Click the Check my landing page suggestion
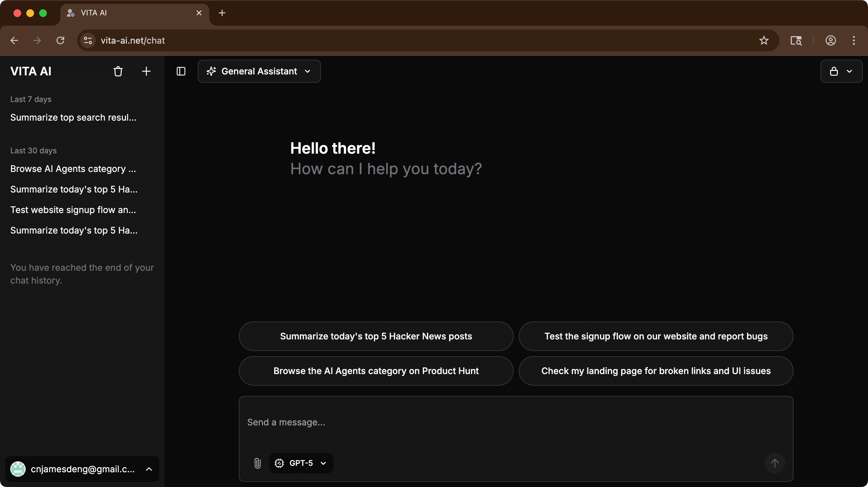 coord(655,371)
